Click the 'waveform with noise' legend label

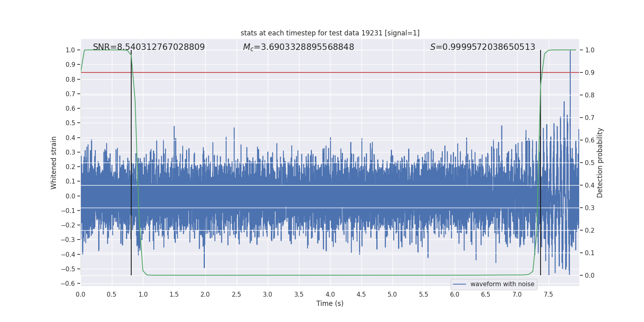coord(502,284)
